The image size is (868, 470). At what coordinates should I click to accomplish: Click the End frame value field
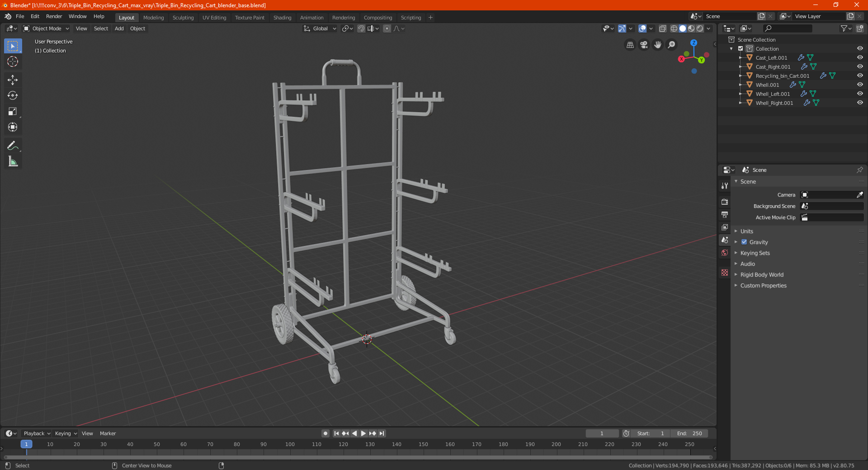(689, 433)
